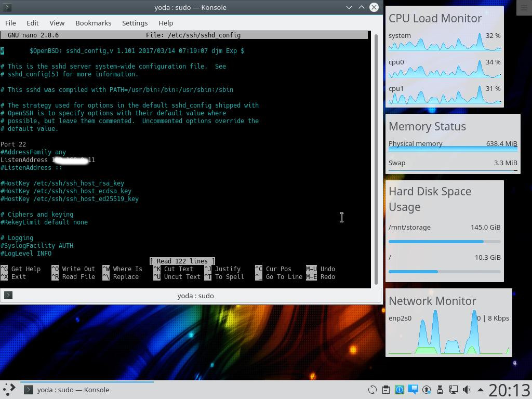The image size is (532, 399).
Task: Click the audio volume speaker icon
Action: coord(467,390)
